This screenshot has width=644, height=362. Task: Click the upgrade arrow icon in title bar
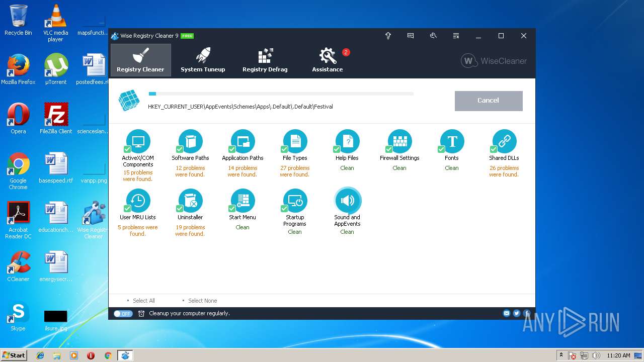388,36
